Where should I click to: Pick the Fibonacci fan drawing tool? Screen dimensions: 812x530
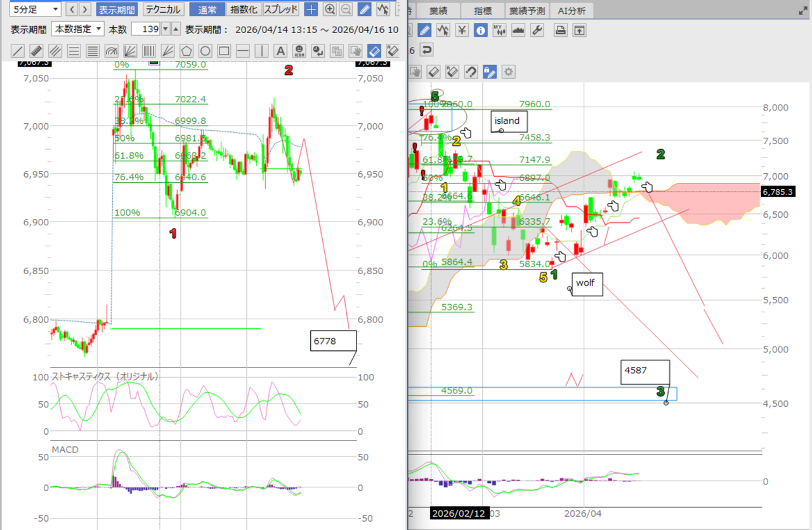point(130,51)
